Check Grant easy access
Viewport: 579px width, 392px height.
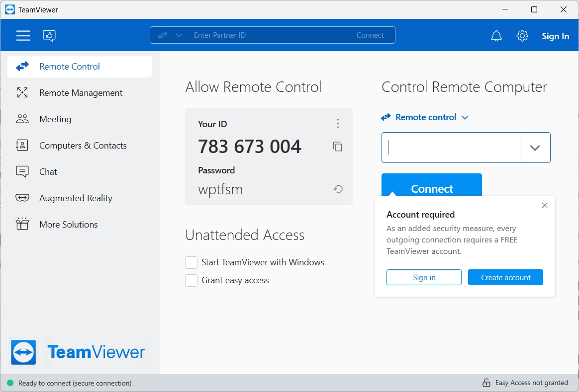pyautogui.click(x=191, y=280)
